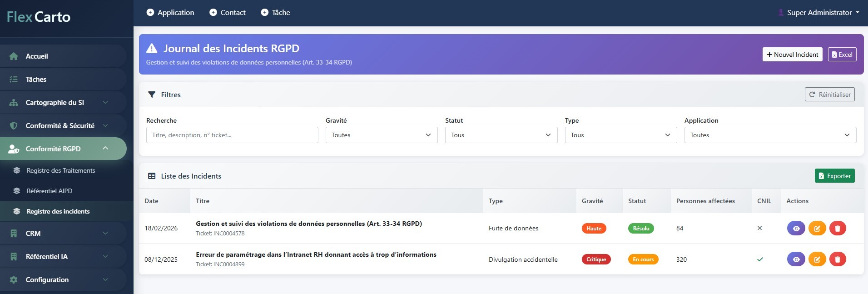Expand Configuration submenu chevron
Screen dimensions: 868x294
point(105,280)
